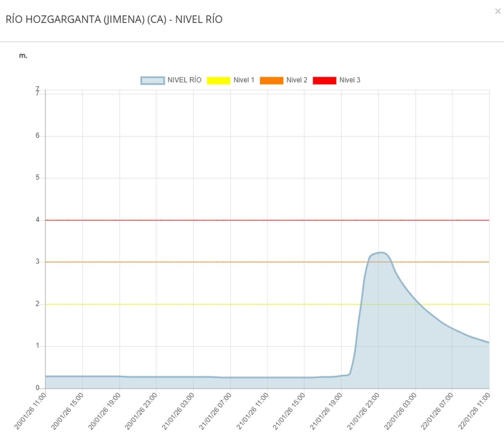The image size is (504, 441).
Task: Click the peak of the river level curve
Action: [381, 252]
